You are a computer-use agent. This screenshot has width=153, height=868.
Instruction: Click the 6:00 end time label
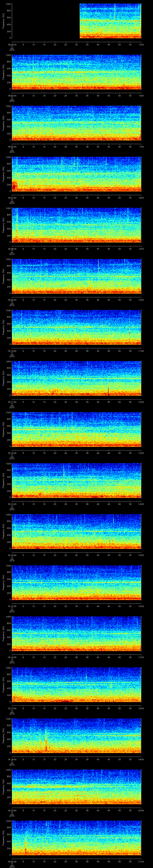141,96
